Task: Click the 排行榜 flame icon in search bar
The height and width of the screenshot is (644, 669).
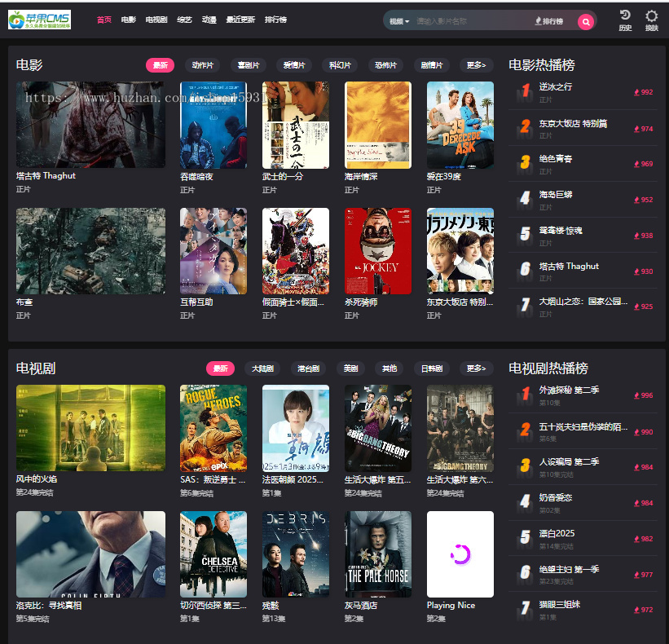Action: 549,21
